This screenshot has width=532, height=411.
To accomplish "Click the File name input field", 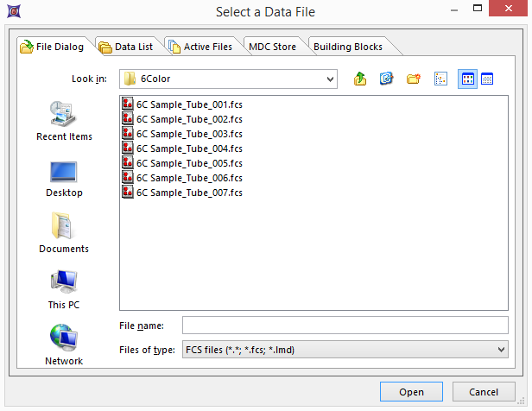I will pos(345,325).
